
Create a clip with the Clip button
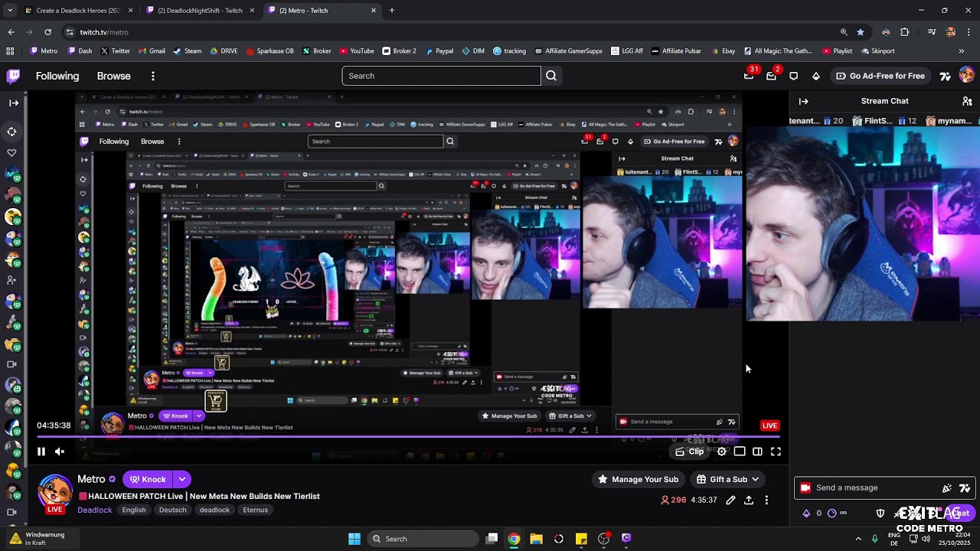[689, 452]
